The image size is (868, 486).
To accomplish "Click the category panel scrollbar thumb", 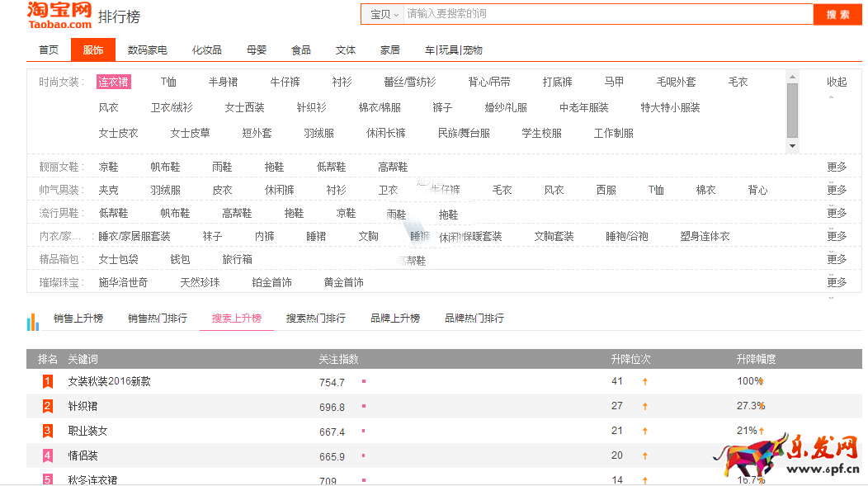I will (792, 109).
